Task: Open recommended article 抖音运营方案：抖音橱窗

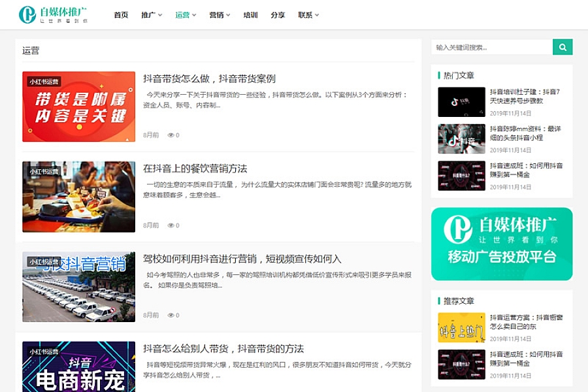Action: coord(526,322)
